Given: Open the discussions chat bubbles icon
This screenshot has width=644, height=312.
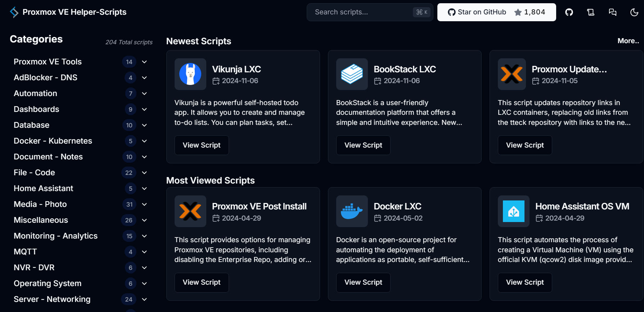Looking at the screenshot, I should [612, 12].
